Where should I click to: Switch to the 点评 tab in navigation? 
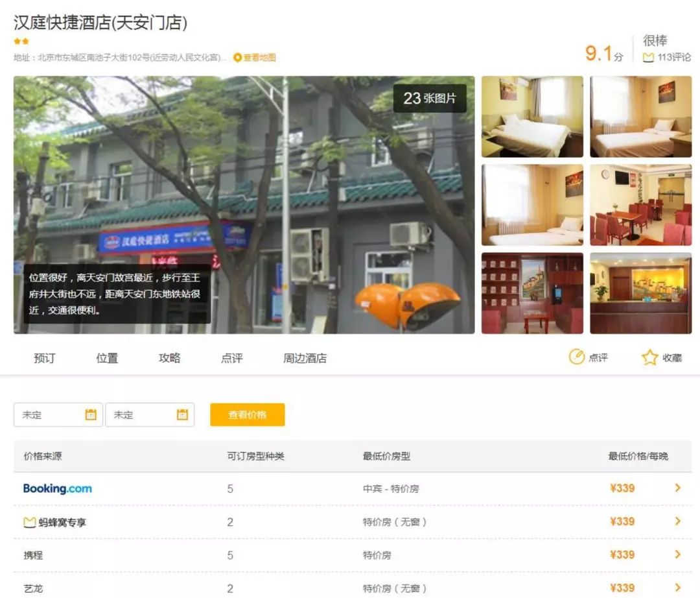tap(231, 358)
